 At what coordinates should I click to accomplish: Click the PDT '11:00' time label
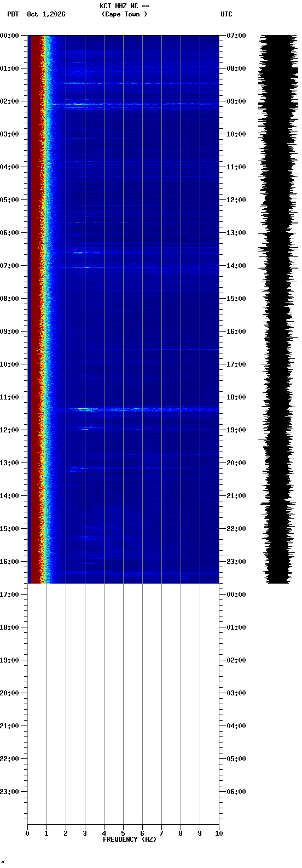point(9,397)
